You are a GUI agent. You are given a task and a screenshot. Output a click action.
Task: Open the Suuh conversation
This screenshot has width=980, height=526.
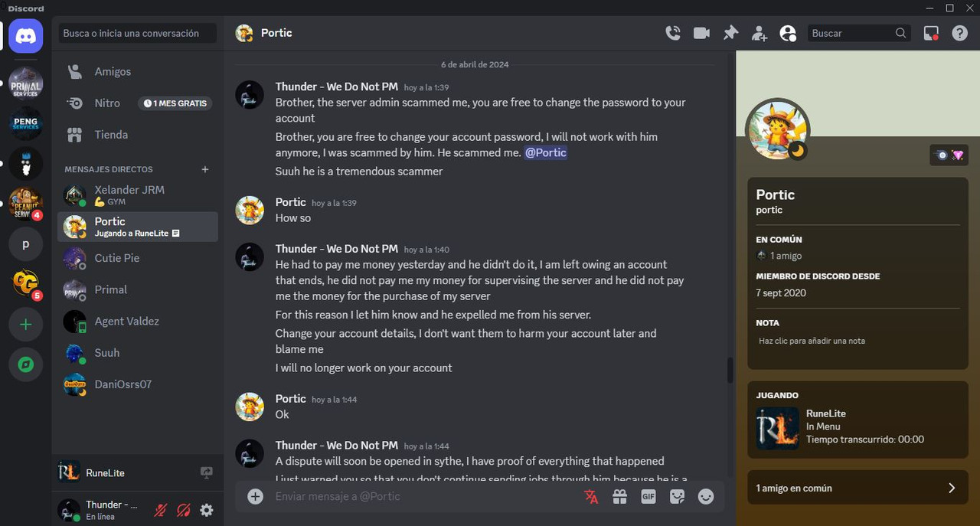[x=138, y=353]
